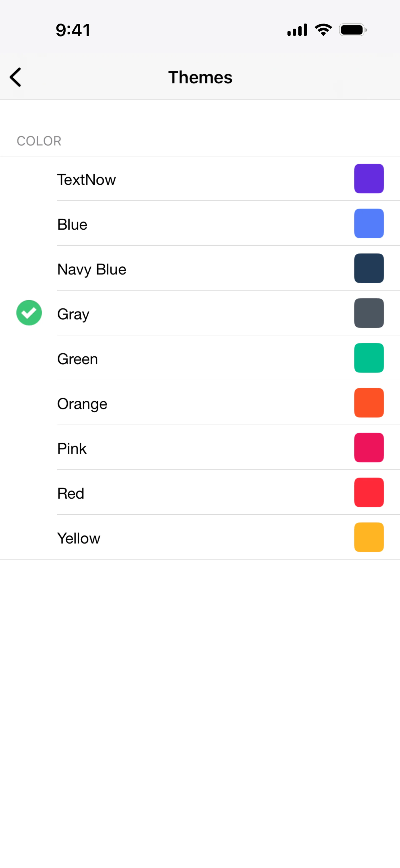Tap the gray color swatch
This screenshot has height=868, width=400.
tap(369, 313)
